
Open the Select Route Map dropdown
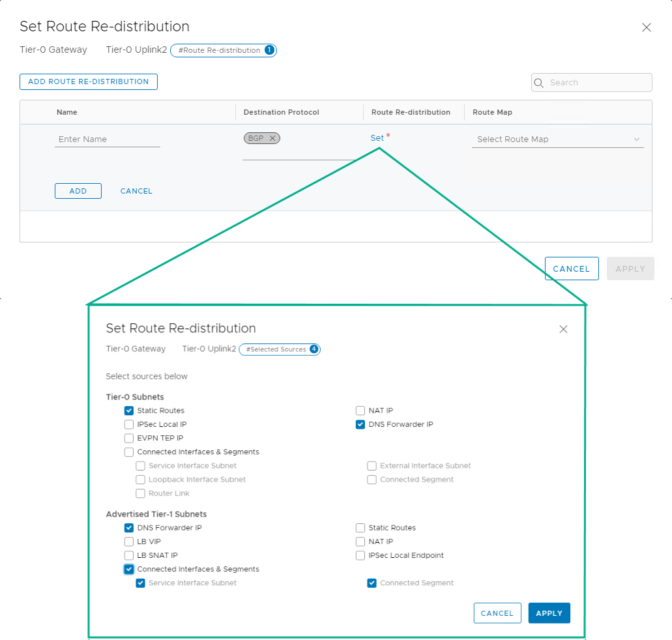coord(557,139)
